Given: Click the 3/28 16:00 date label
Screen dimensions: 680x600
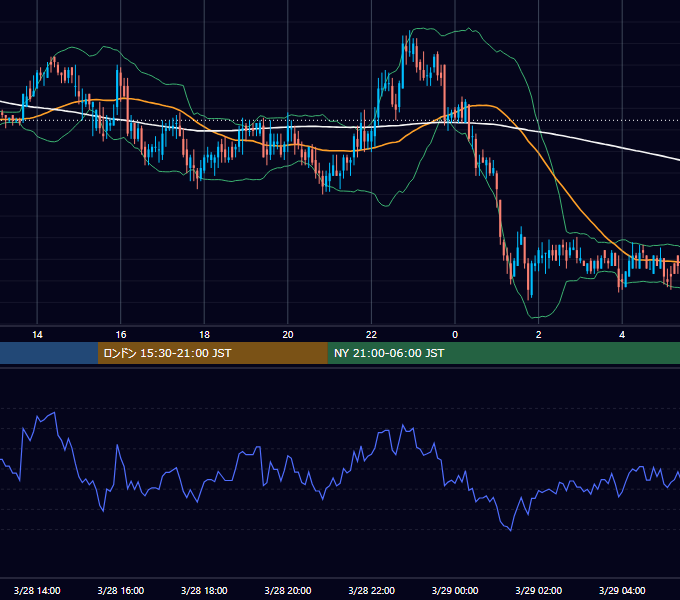Looking at the screenshot, I should (x=121, y=590).
